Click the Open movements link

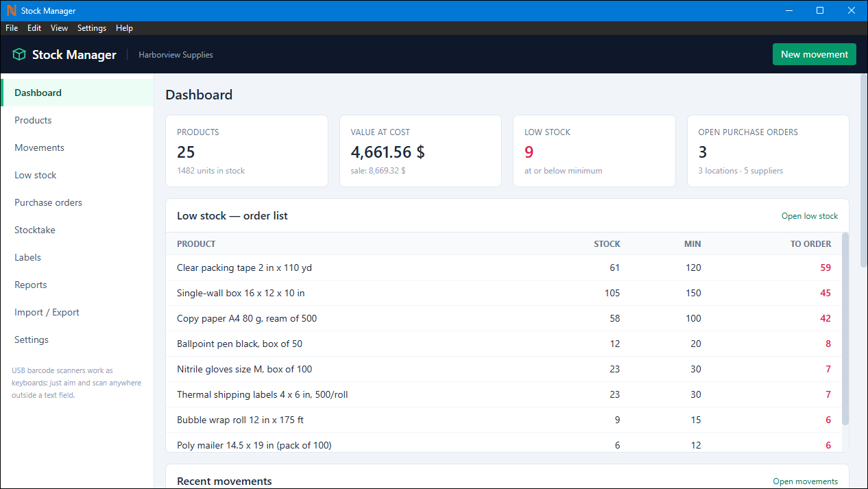pos(806,481)
